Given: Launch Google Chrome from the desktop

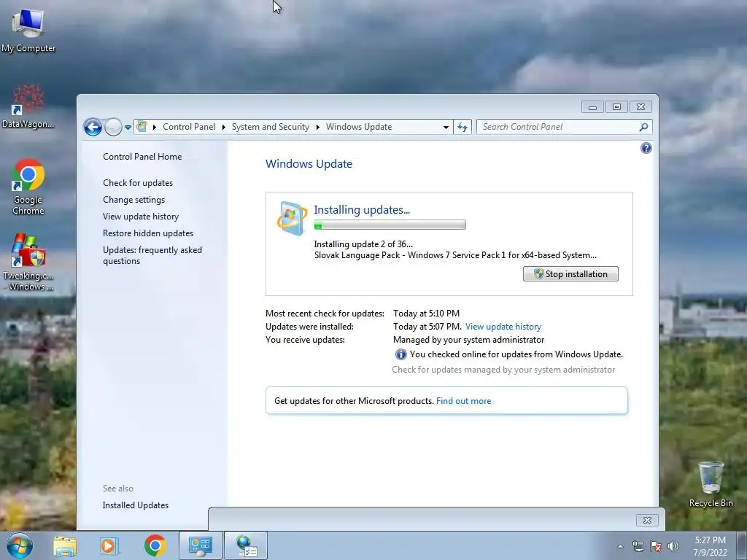Looking at the screenshot, I should click(x=28, y=187).
